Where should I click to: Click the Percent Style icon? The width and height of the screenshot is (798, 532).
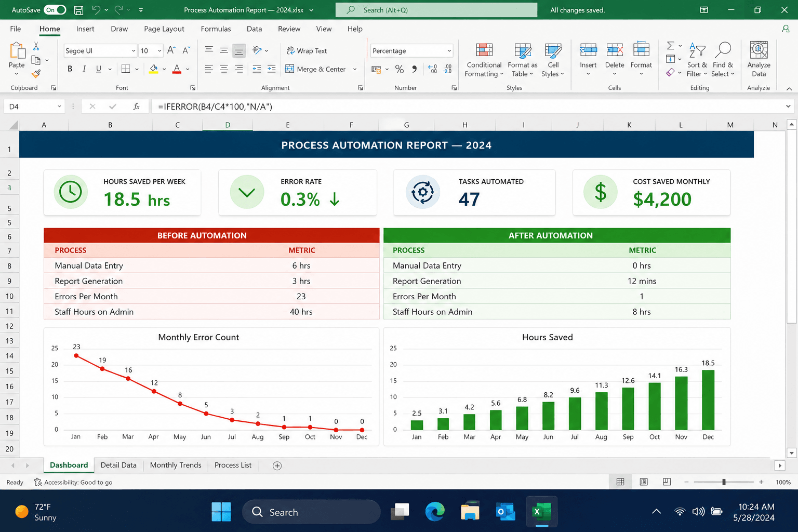coord(399,69)
